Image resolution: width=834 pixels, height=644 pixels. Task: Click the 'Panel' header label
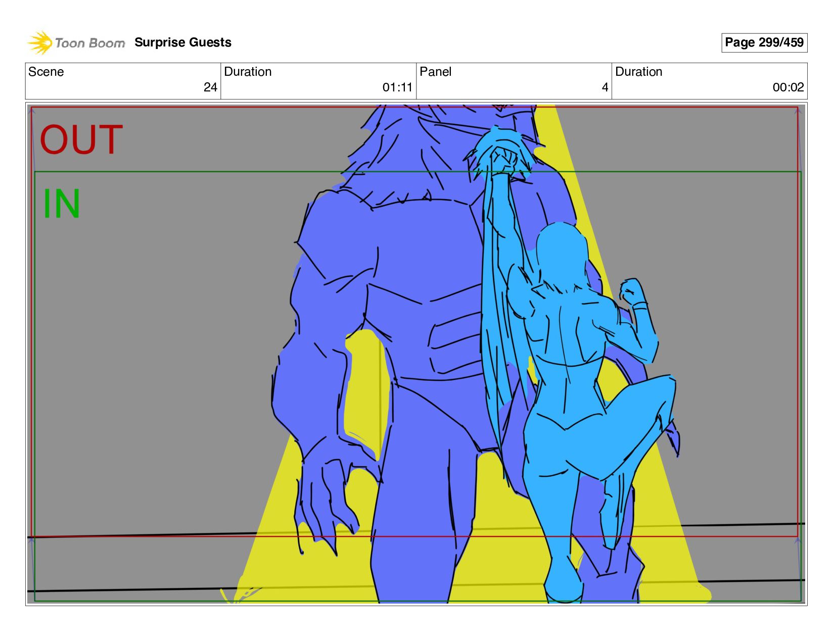[435, 72]
